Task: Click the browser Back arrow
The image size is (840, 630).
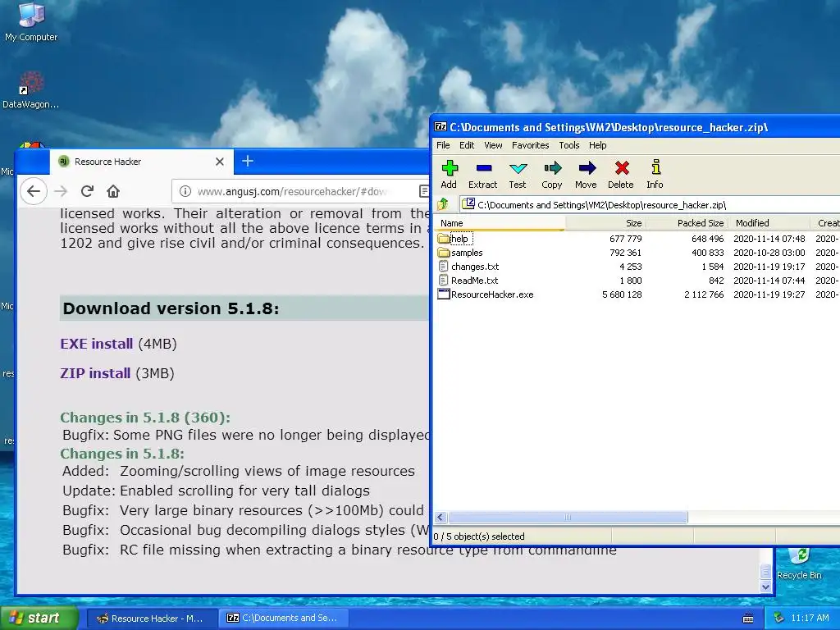Action: [x=34, y=191]
